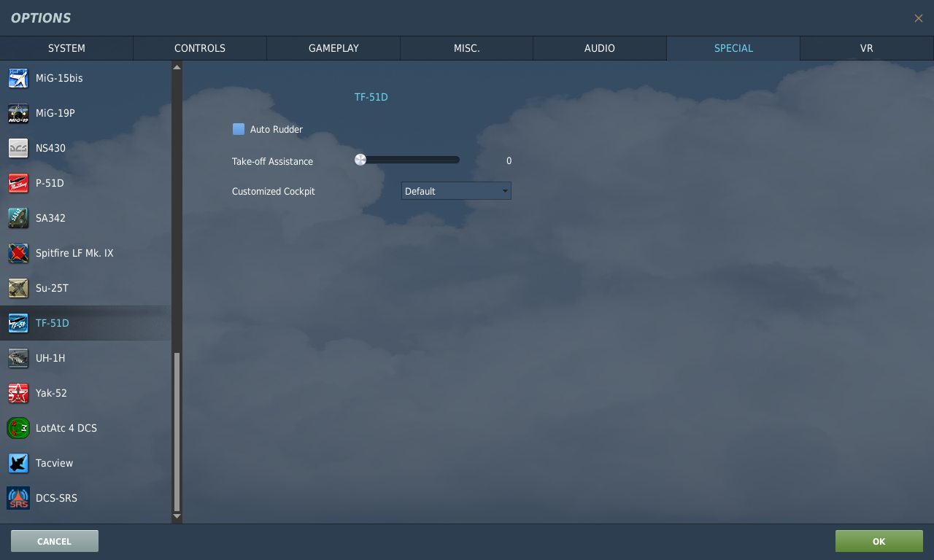Select the MiG-15bis module icon
This screenshot has width=934, height=560.
coord(18,78)
